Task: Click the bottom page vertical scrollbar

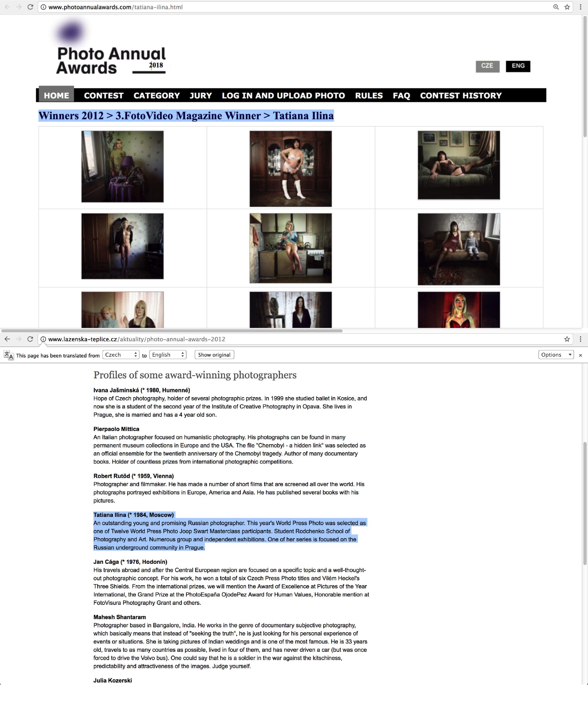Action: click(585, 503)
